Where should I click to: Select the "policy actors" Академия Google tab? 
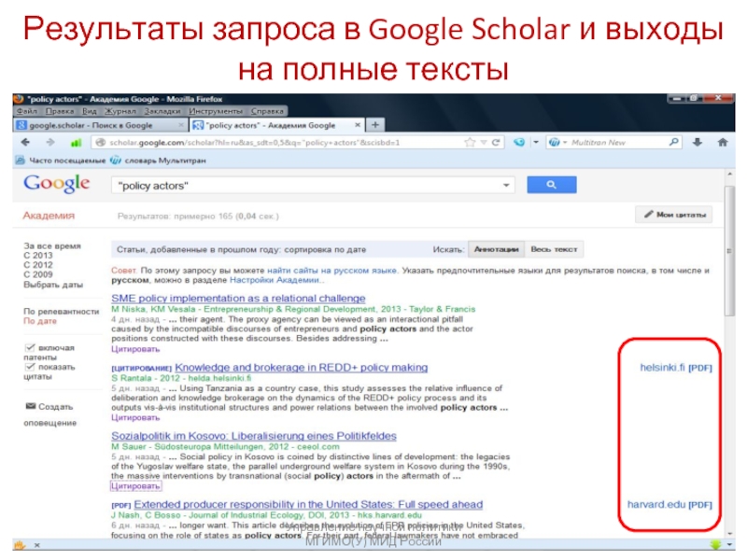point(277,125)
